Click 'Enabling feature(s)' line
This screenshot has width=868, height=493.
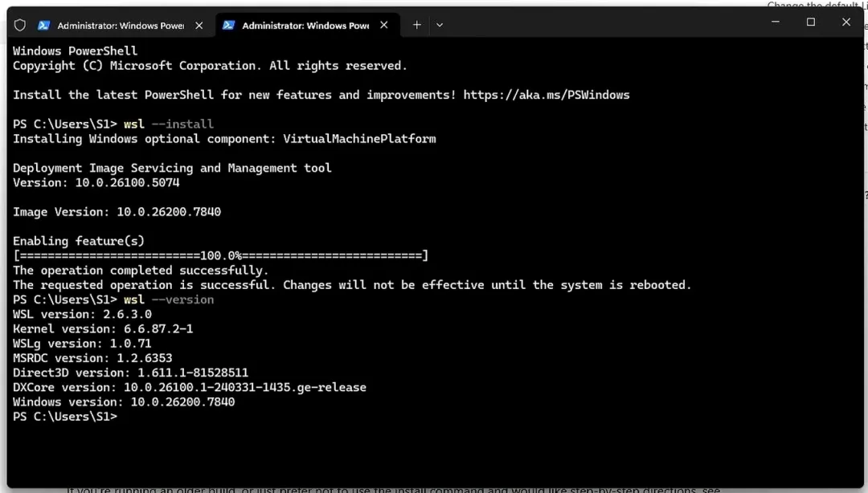pos(79,241)
